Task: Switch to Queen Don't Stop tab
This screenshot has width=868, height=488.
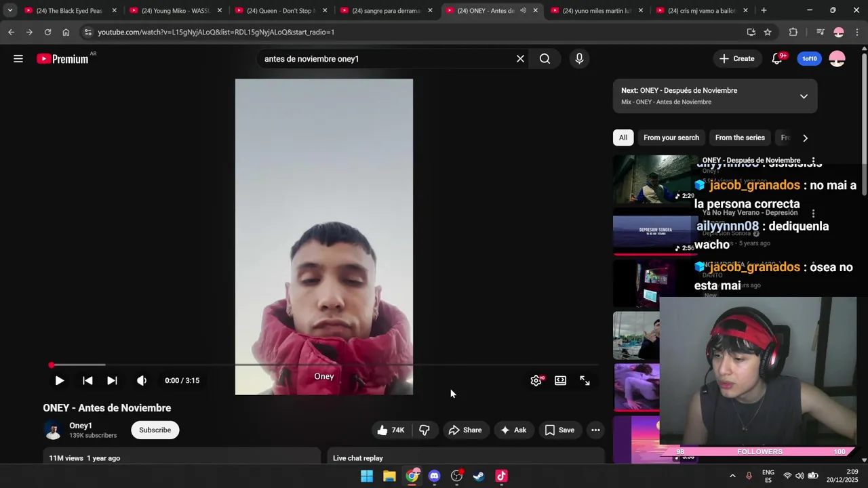Action: pyautogui.click(x=281, y=11)
